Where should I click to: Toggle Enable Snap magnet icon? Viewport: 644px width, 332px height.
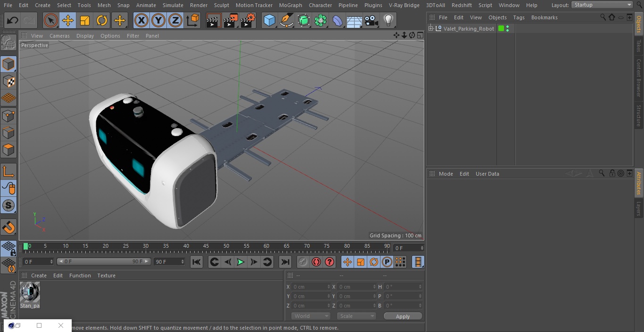(9, 227)
